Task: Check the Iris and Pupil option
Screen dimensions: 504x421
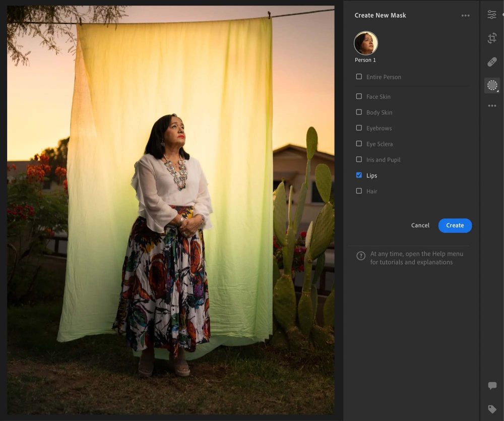Action: pyautogui.click(x=359, y=159)
